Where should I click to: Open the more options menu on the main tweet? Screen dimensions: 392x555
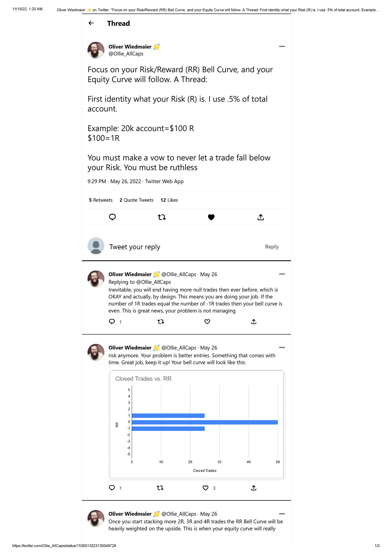(x=282, y=46)
